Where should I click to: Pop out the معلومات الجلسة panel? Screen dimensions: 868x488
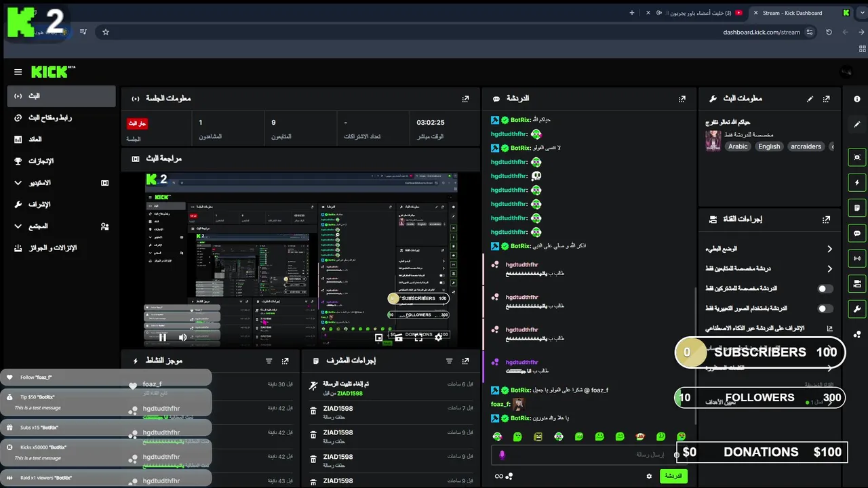pyautogui.click(x=465, y=99)
